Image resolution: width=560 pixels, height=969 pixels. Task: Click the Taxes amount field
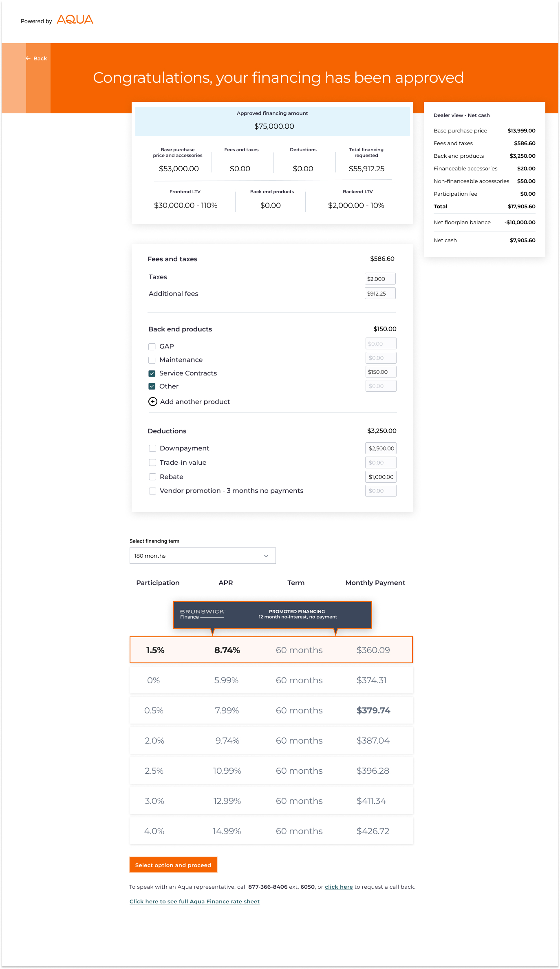(380, 279)
